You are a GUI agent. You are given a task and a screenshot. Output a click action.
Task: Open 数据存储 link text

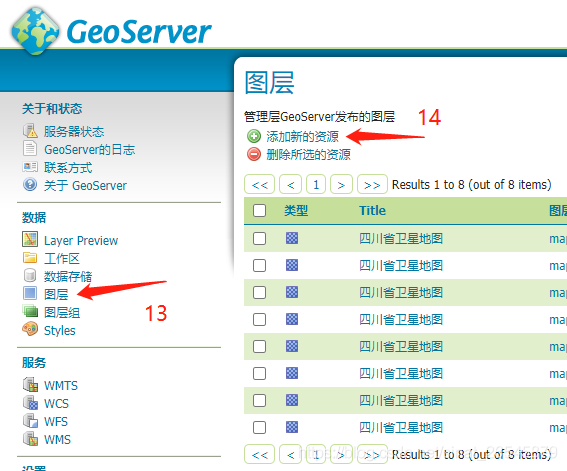pos(68,277)
